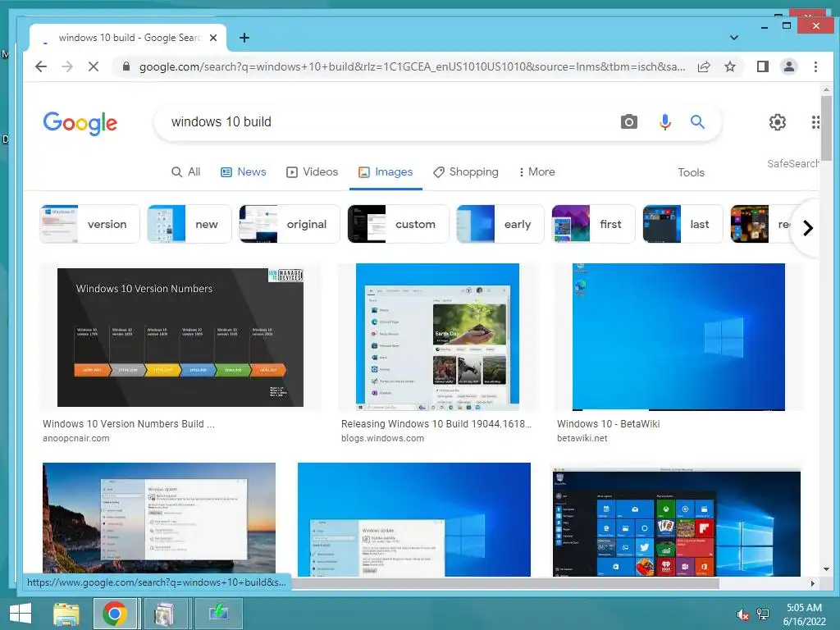
Task: Switch to Videos results tab
Action: [x=313, y=172]
